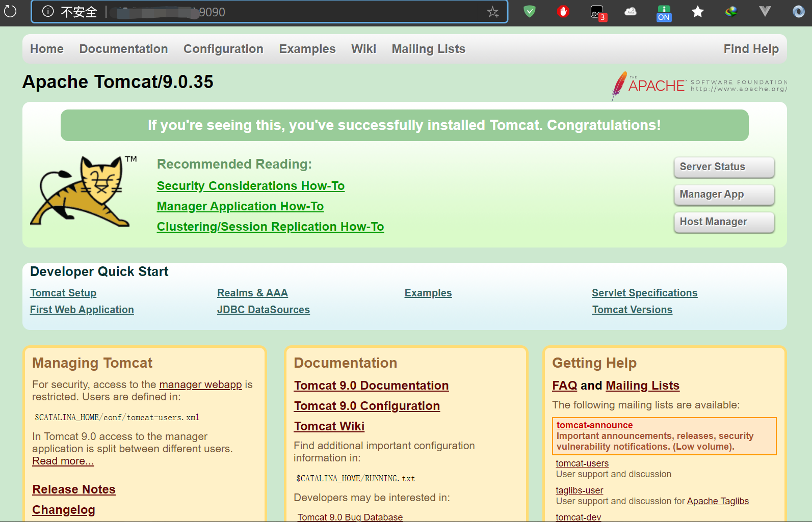Click the Tomcat cat logo image
This screenshot has height=522, width=812.
pos(82,191)
